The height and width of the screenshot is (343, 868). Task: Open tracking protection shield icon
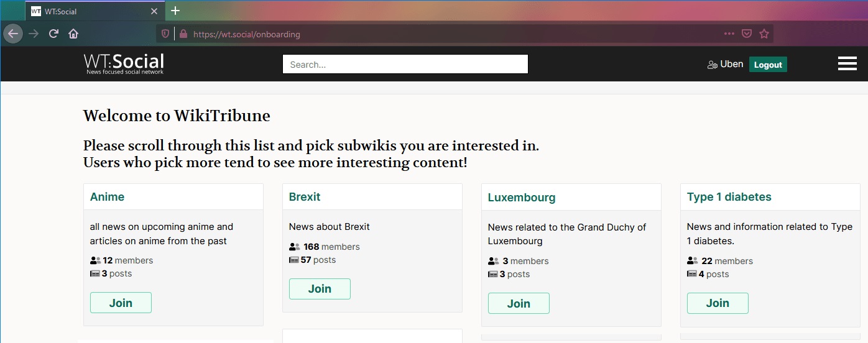165,34
